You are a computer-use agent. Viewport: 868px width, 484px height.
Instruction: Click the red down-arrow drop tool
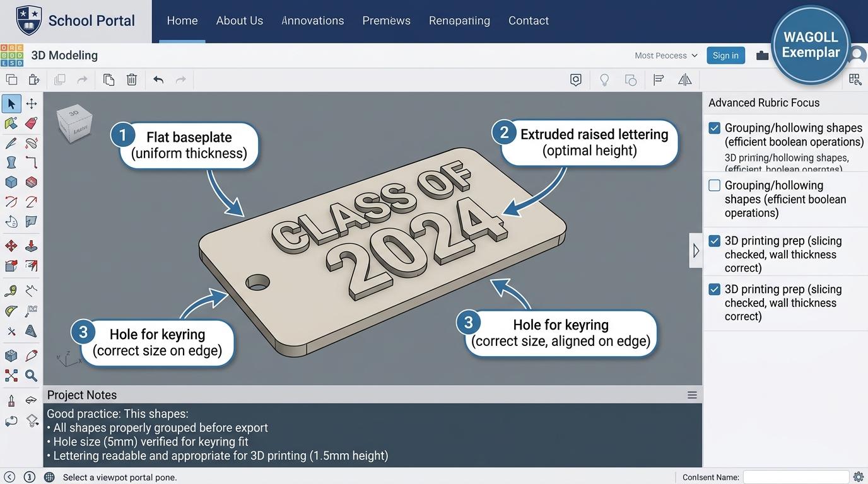click(32, 246)
